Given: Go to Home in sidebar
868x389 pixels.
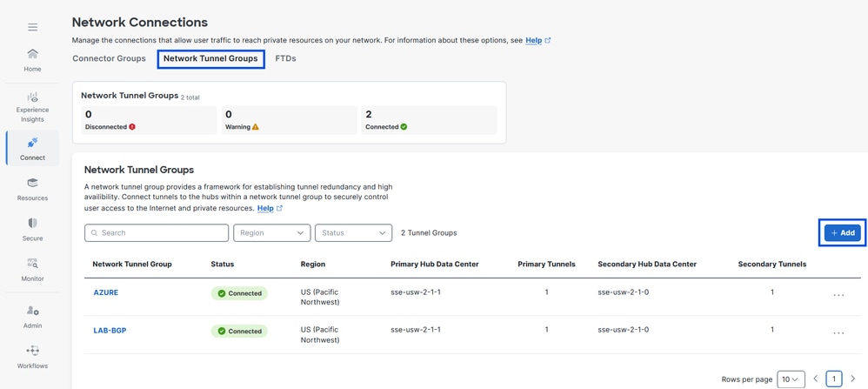Looking at the screenshot, I should (x=32, y=60).
